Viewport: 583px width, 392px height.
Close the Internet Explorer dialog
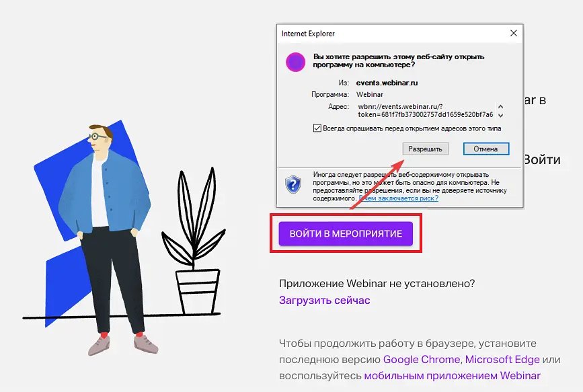[514, 33]
